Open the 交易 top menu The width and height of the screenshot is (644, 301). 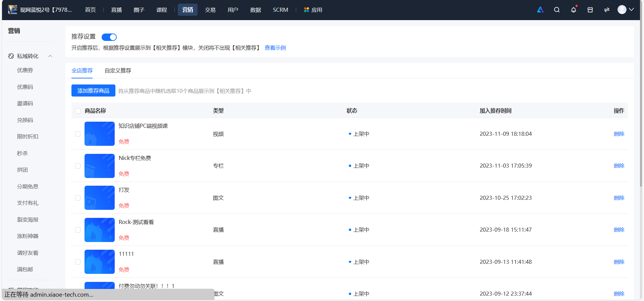coord(210,10)
